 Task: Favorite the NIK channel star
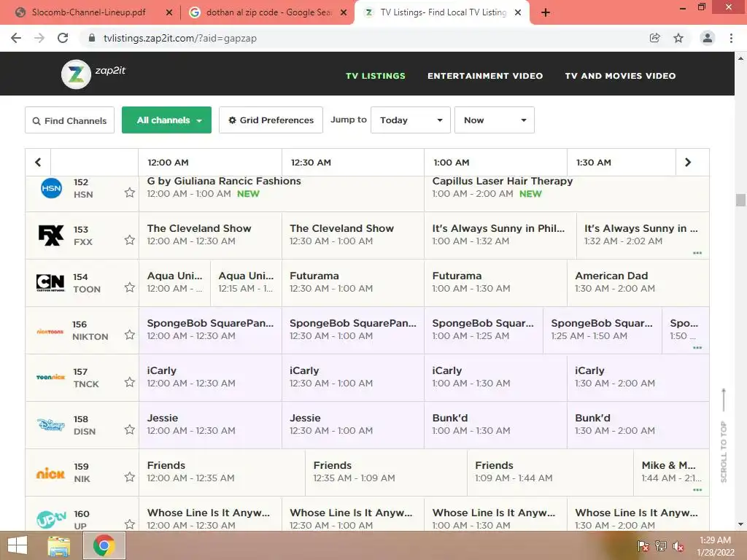pos(130,477)
